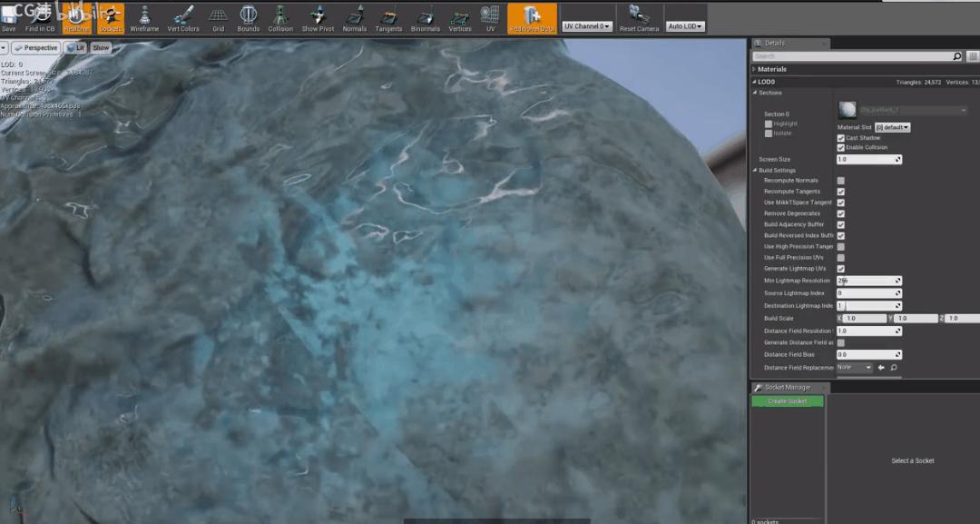Click the search magnifier in Details
The height and width of the screenshot is (524, 980).
[957, 56]
